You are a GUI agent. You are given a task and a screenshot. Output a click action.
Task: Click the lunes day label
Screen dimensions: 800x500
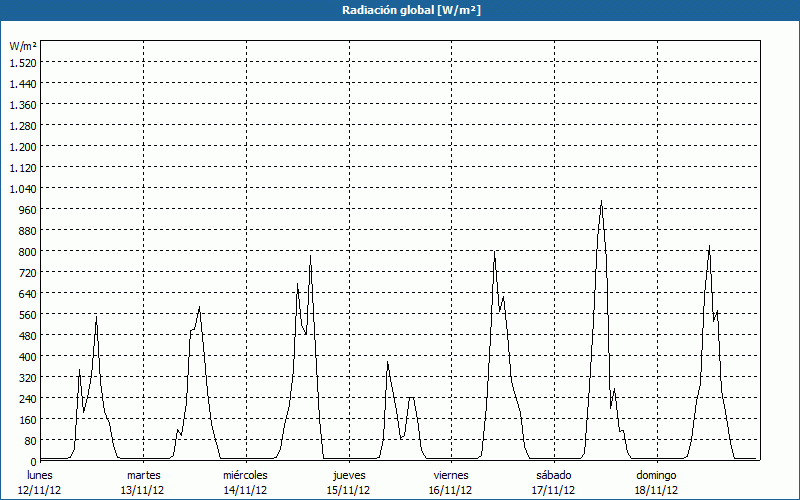click(x=40, y=475)
